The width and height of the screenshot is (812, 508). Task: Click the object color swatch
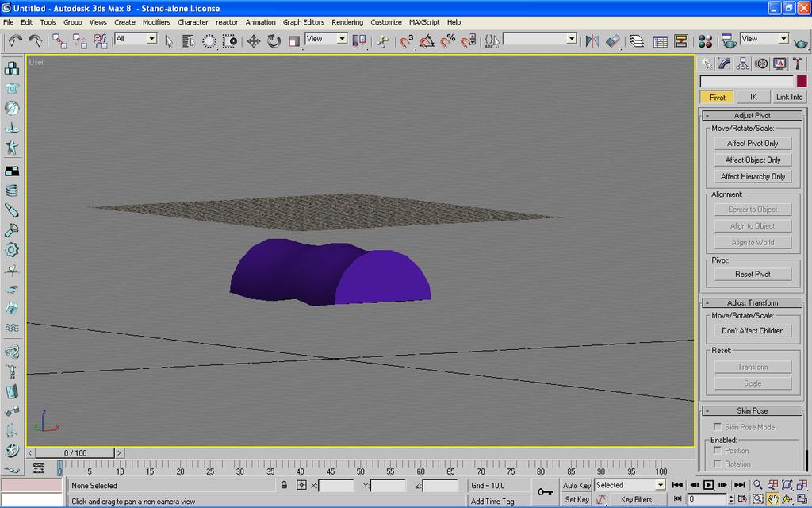click(802, 82)
